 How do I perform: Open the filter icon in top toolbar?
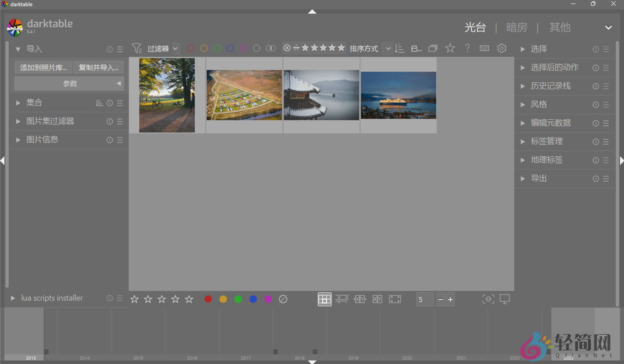137,48
